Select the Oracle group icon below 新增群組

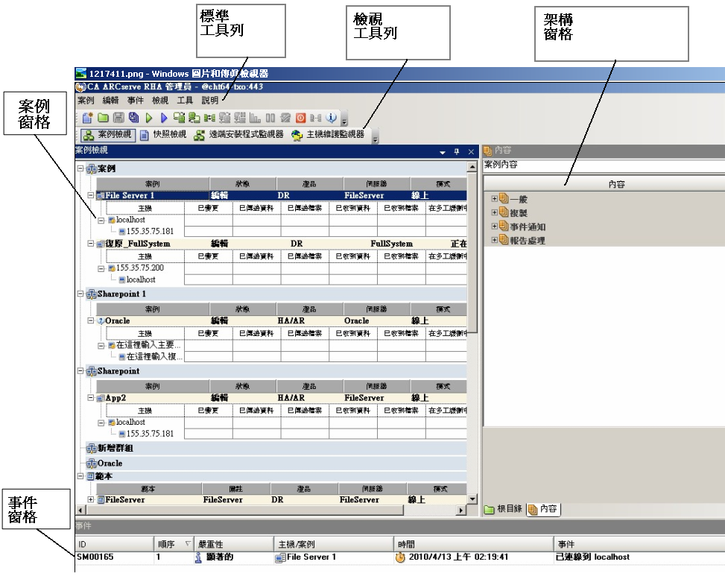click(92, 464)
